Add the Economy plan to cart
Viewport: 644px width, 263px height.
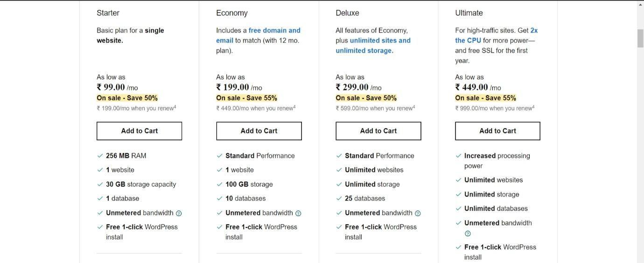(259, 131)
